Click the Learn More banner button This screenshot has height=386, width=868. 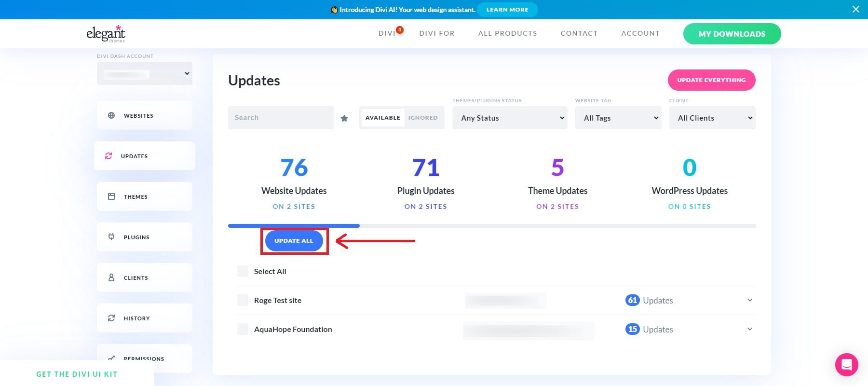tap(507, 10)
